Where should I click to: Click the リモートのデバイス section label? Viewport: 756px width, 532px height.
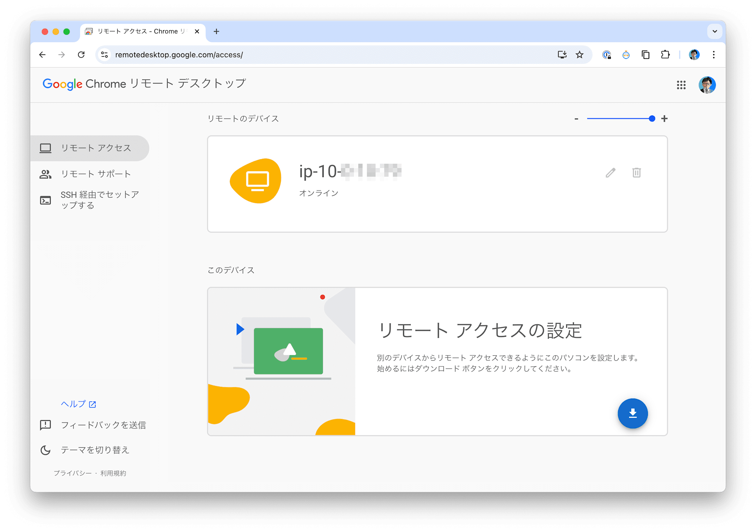243,119
